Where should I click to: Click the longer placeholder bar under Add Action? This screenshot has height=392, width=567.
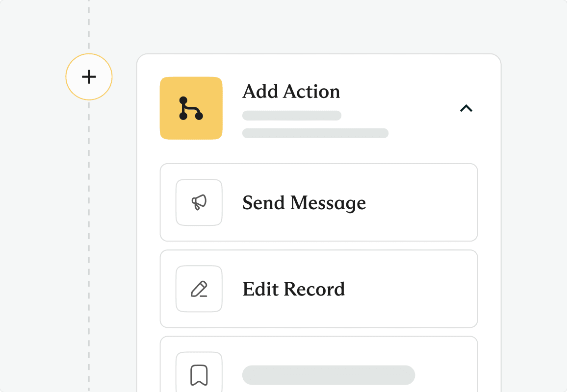click(315, 133)
